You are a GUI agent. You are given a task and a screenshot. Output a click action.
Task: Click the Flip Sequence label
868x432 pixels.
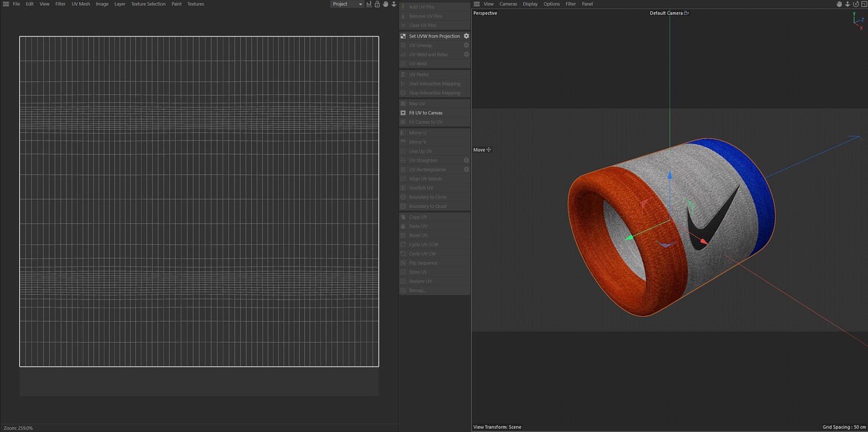pyautogui.click(x=423, y=263)
